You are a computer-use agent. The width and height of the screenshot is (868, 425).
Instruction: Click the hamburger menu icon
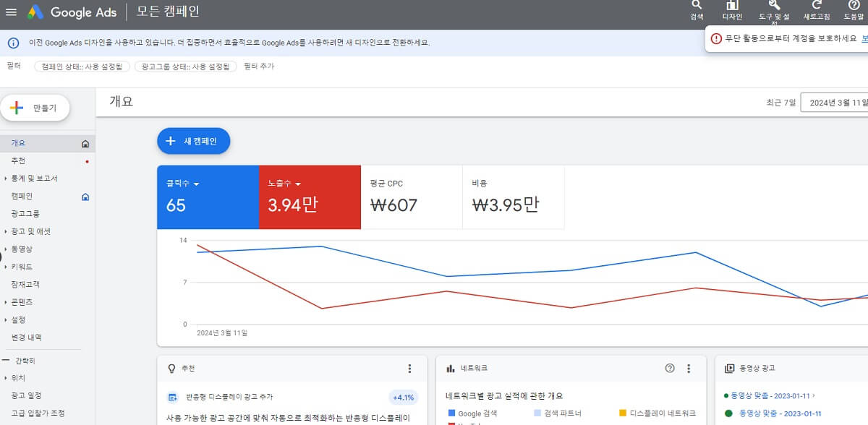tap(11, 11)
